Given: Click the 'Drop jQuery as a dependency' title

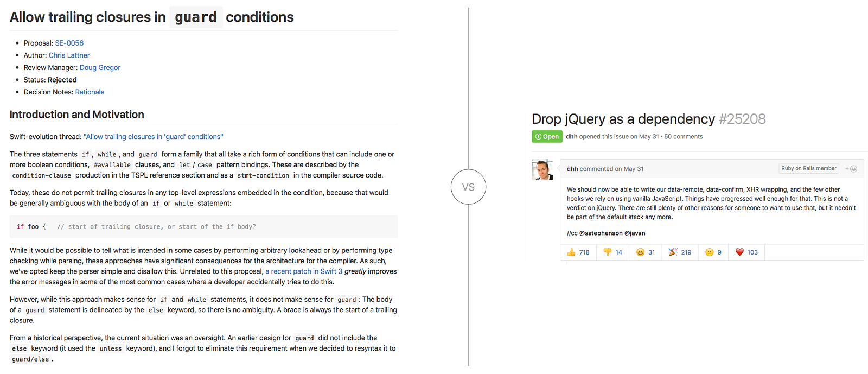Looking at the screenshot, I should 623,119.
